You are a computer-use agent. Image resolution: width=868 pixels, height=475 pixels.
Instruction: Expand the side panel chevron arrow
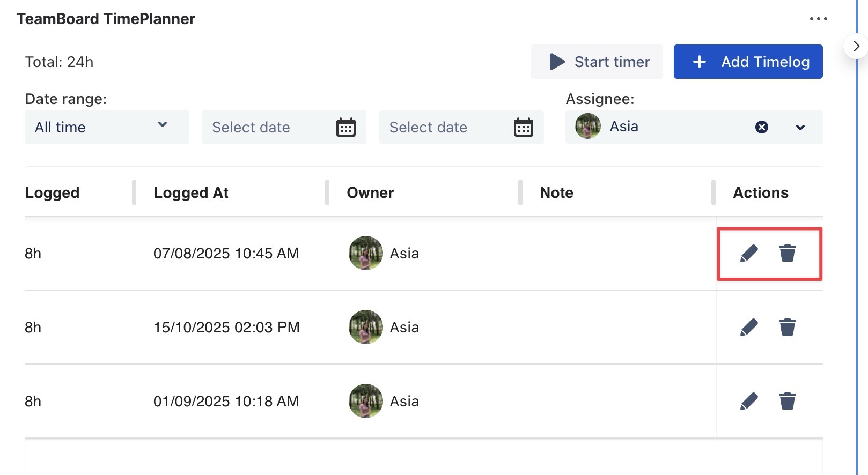tap(856, 46)
